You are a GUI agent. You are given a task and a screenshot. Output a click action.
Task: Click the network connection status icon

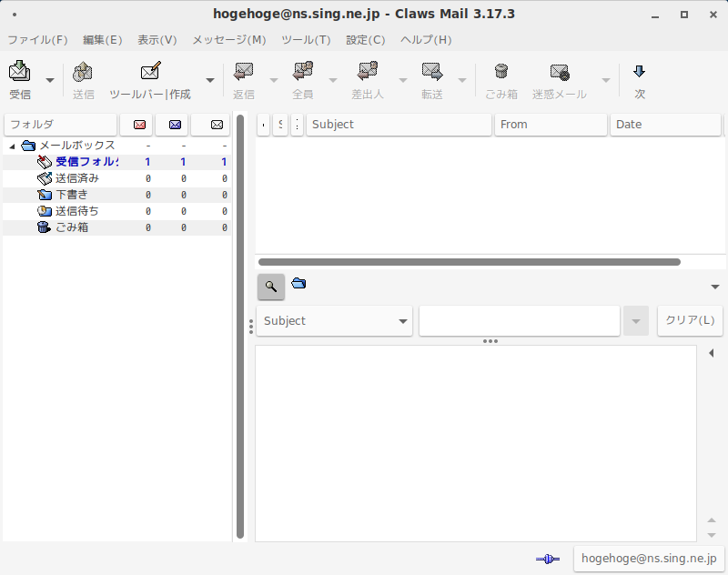pyautogui.click(x=548, y=559)
